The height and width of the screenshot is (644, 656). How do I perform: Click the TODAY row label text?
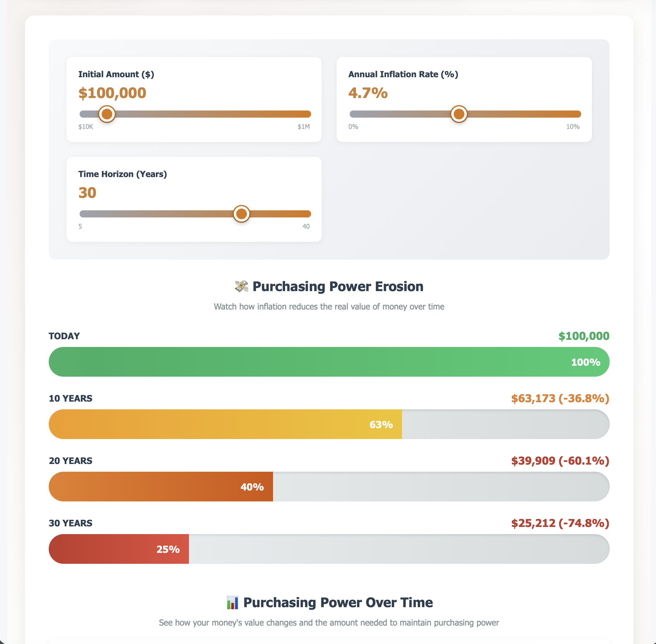point(64,336)
